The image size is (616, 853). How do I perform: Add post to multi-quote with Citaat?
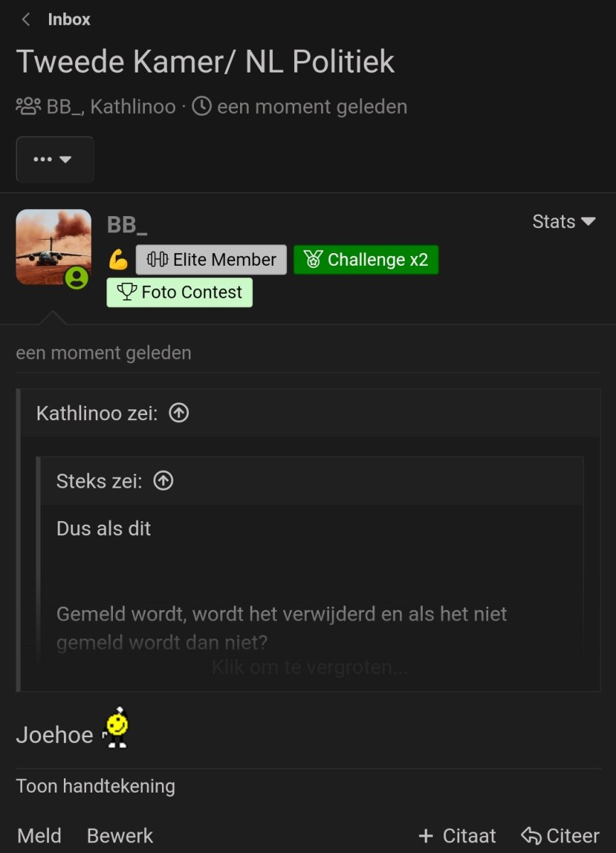(457, 836)
